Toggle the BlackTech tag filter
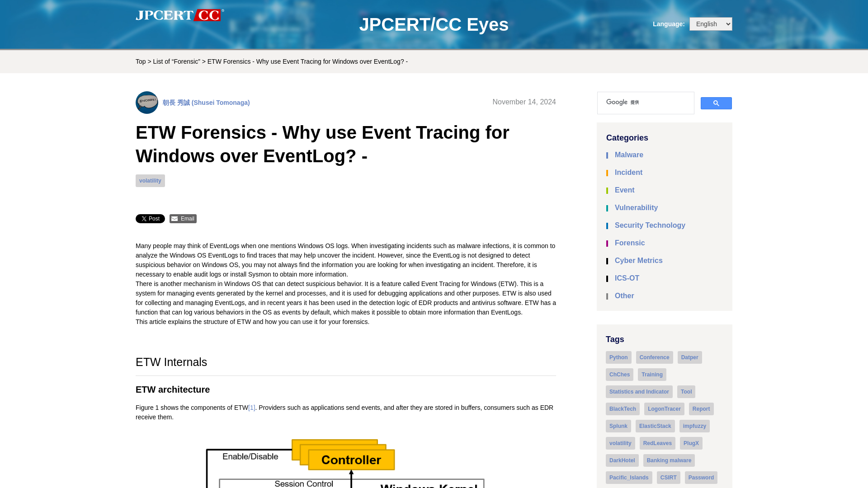868x488 pixels. tap(623, 409)
